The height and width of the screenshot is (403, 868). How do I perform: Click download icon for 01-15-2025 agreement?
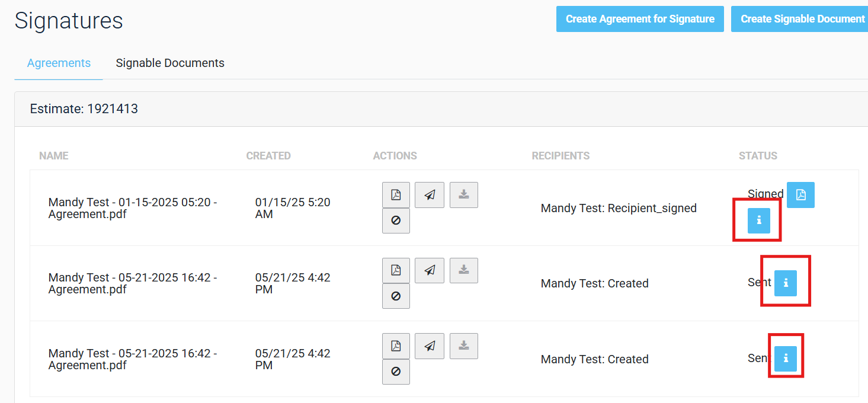pyautogui.click(x=464, y=195)
